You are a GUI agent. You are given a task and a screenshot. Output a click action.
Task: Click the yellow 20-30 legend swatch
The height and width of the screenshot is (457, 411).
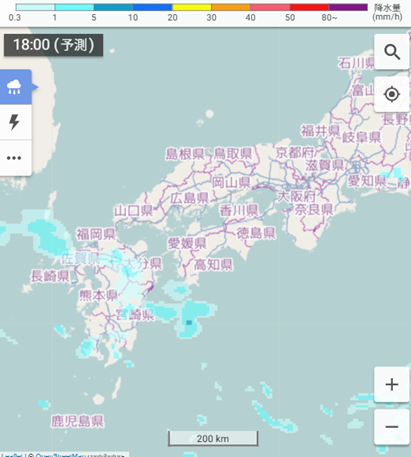click(x=192, y=7)
